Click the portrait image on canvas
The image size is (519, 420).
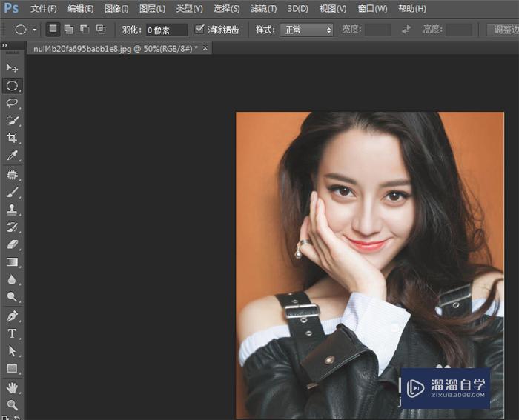point(370,266)
